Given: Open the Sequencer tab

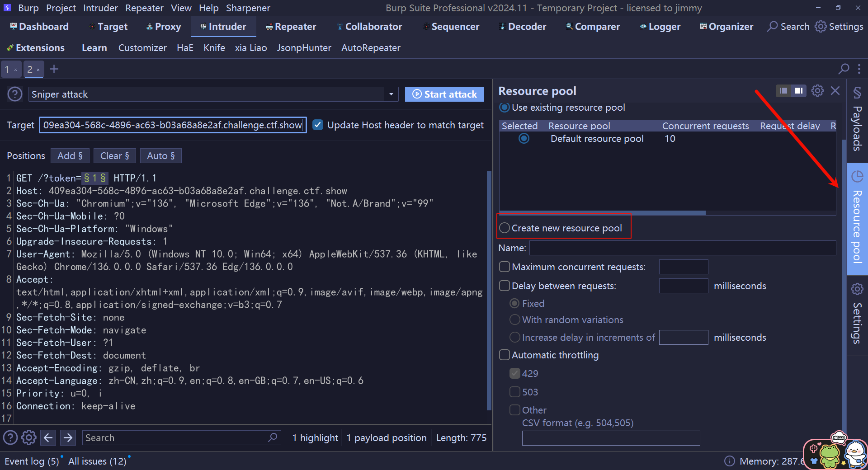Looking at the screenshot, I should click(451, 27).
